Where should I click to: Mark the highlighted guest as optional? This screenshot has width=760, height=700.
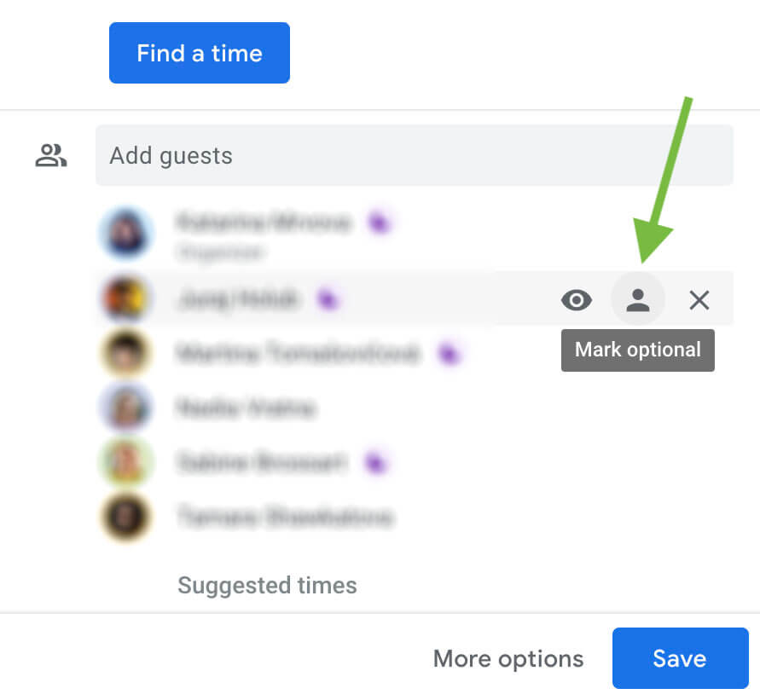pos(638,300)
